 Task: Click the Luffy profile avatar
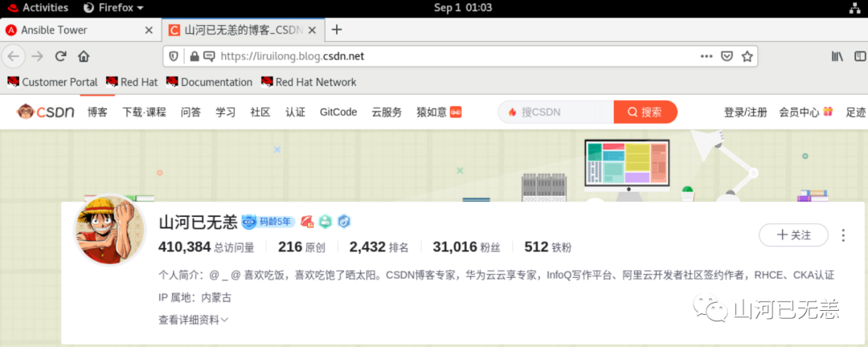(x=109, y=231)
